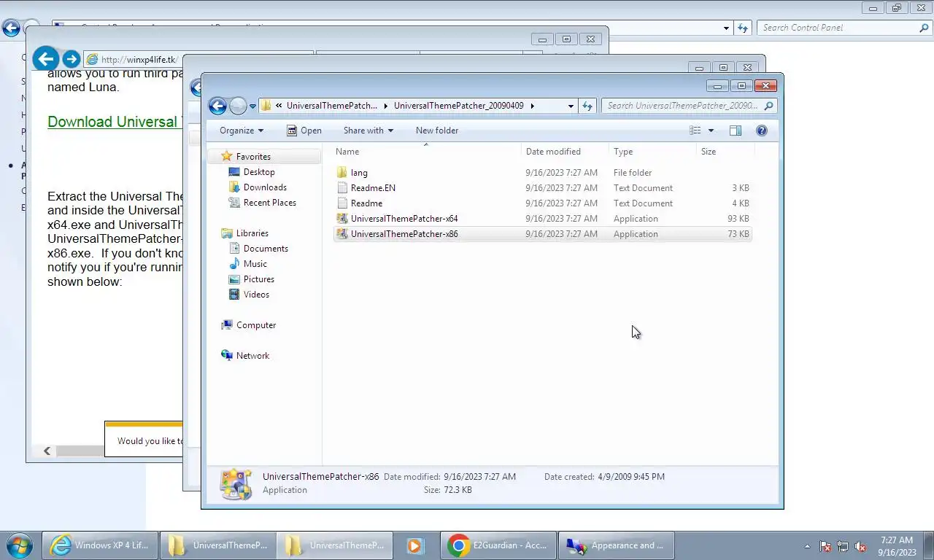
Task: Open the Share with menu
Action: pos(368,131)
